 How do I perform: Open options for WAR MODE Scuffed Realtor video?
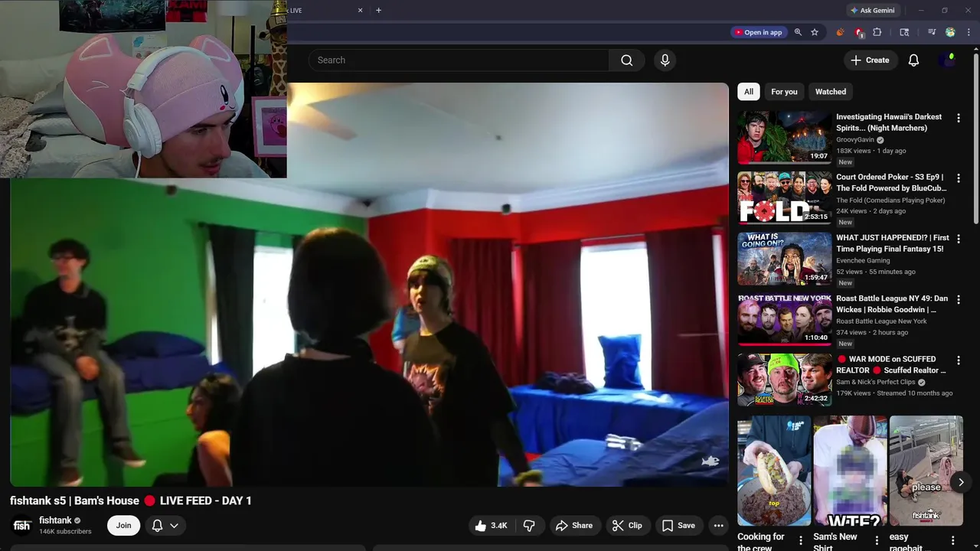click(958, 360)
